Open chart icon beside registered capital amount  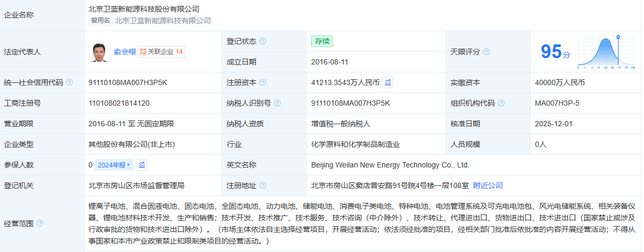click(x=387, y=82)
